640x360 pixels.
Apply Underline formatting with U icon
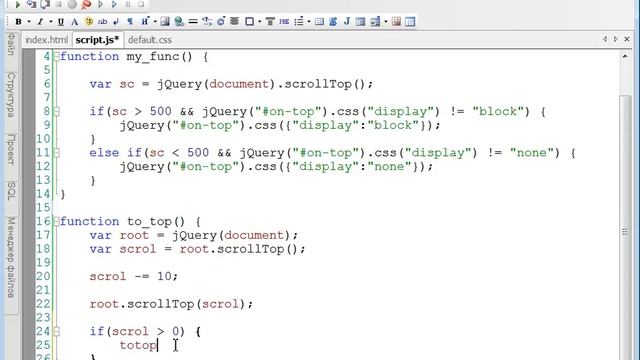pyautogui.click(x=61, y=22)
